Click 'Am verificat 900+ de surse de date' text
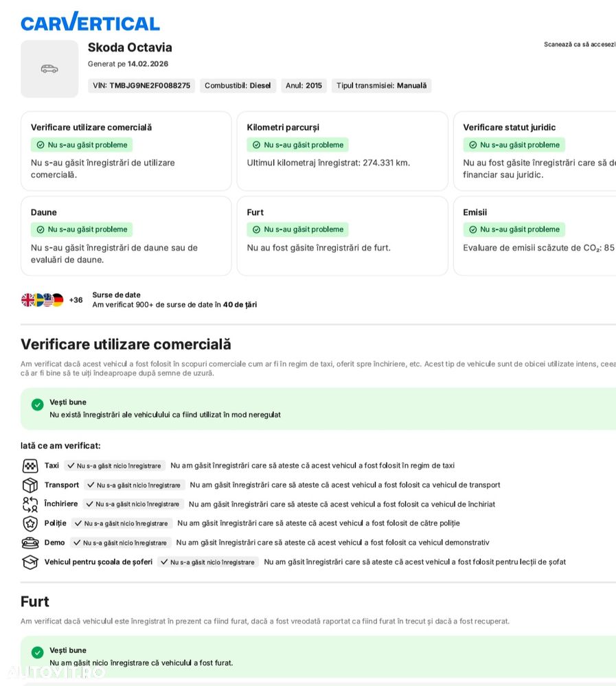 [174, 304]
